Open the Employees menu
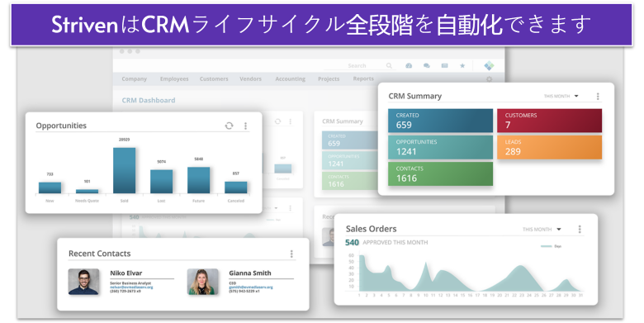 coord(174,79)
